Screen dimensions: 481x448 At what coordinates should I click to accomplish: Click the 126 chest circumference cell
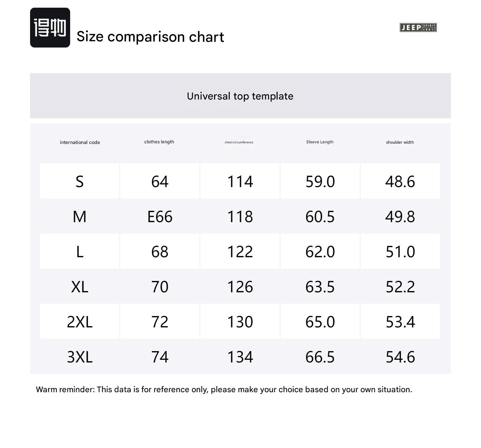click(x=240, y=287)
